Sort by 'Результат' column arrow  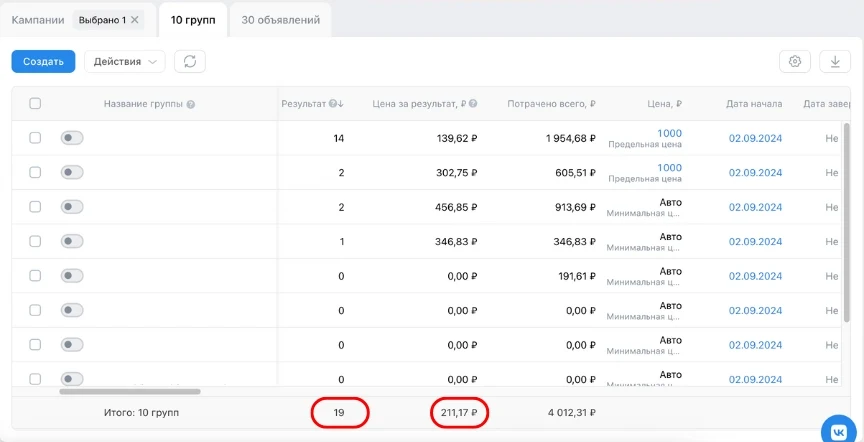coord(341,104)
